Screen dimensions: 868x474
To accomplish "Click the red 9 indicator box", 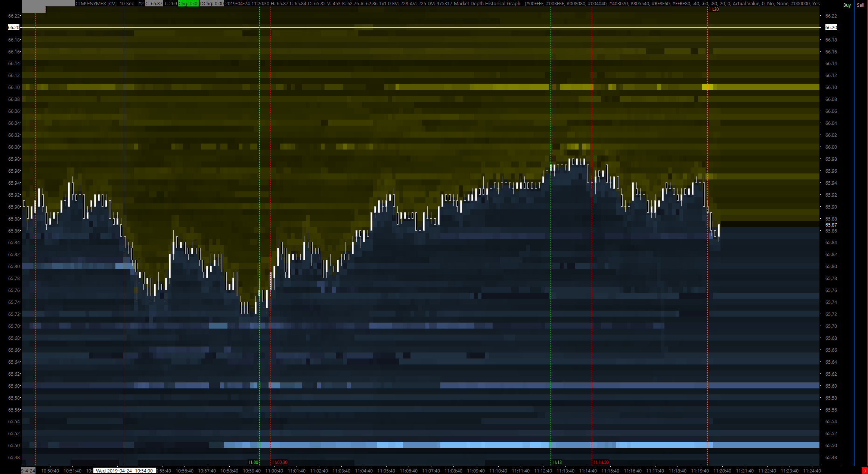I will 864,471.
